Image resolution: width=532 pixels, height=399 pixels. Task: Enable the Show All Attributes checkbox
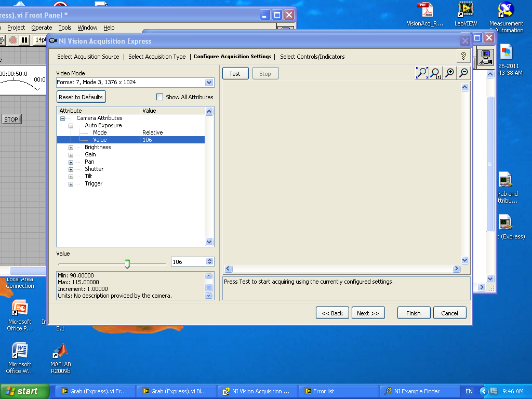160,97
